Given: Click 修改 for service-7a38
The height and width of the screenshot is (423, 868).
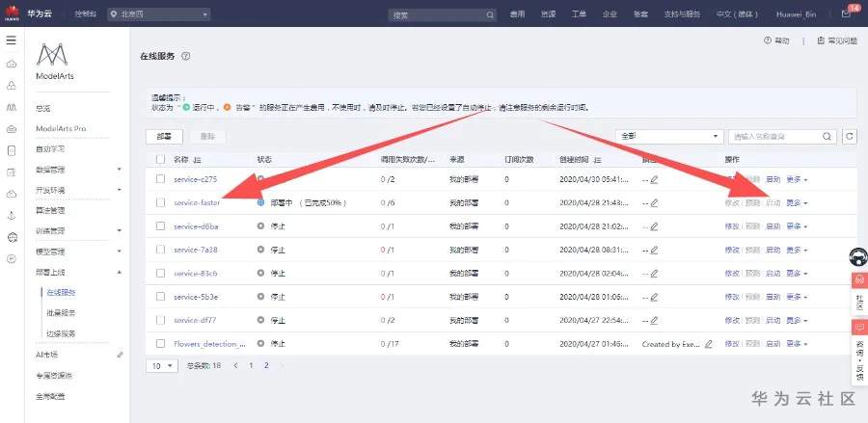Looking at the screenshot, I should (732, 250).
